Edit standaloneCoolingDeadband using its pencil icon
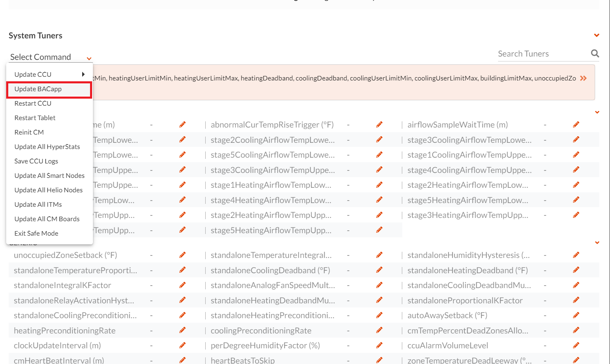 (x=379, y=270)
